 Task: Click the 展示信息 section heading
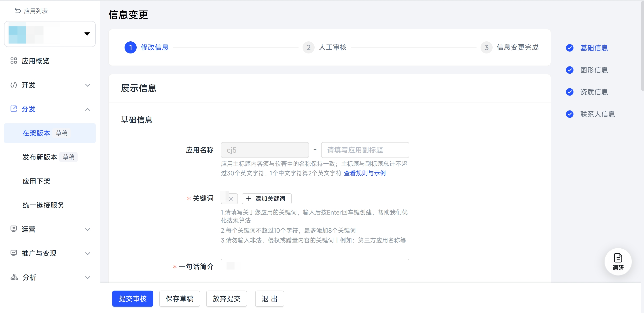coord(138,88)
